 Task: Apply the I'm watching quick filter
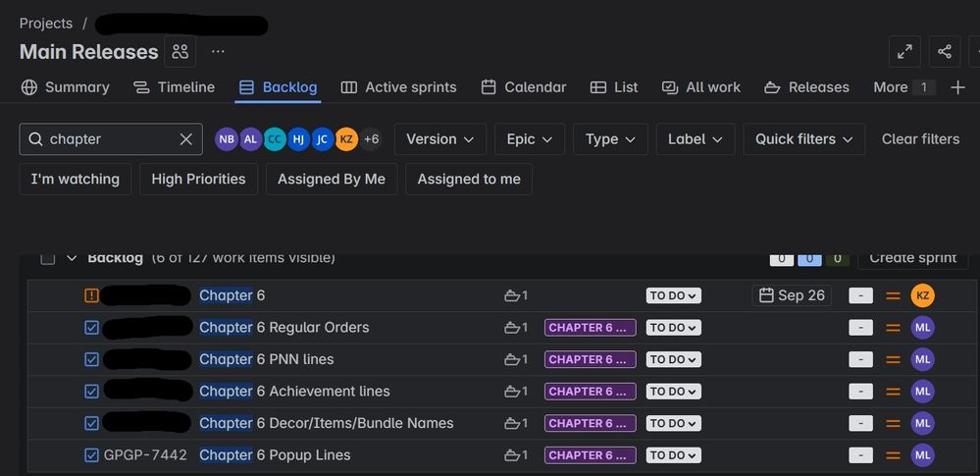(x=75, y=179)
